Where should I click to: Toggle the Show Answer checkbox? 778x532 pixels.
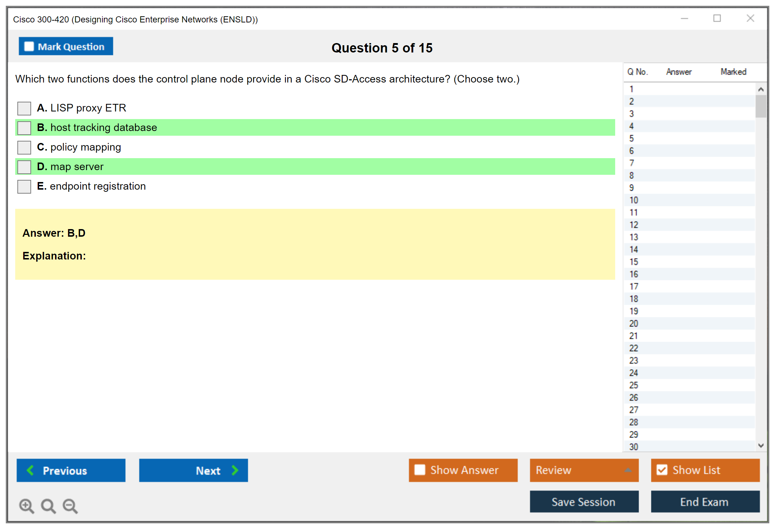point(420,470)
